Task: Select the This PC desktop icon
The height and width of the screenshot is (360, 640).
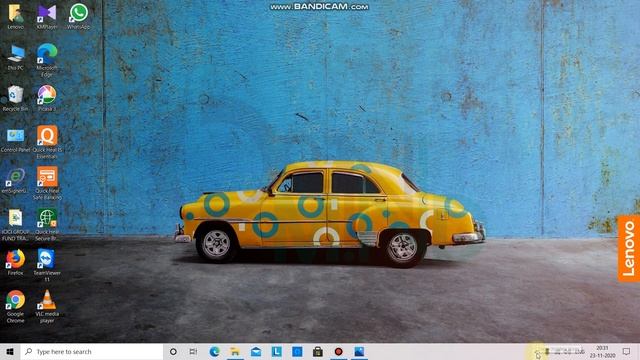Action: pos(16,58)
